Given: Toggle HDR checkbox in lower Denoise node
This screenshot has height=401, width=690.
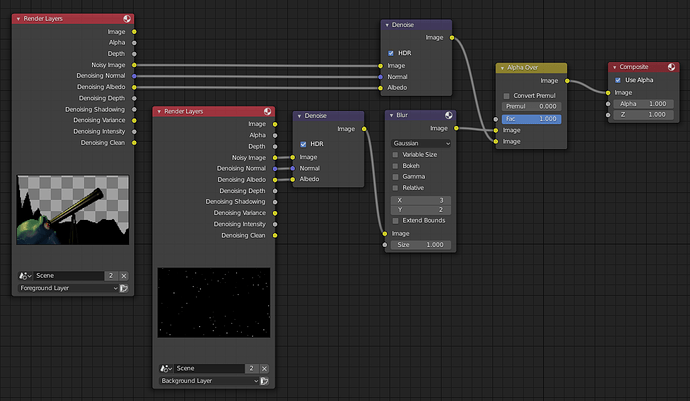Looking at the screenshot, I should point(303,144).
